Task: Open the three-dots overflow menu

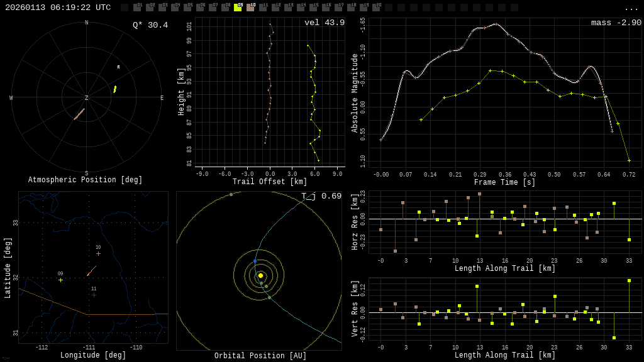Action: 631,8
